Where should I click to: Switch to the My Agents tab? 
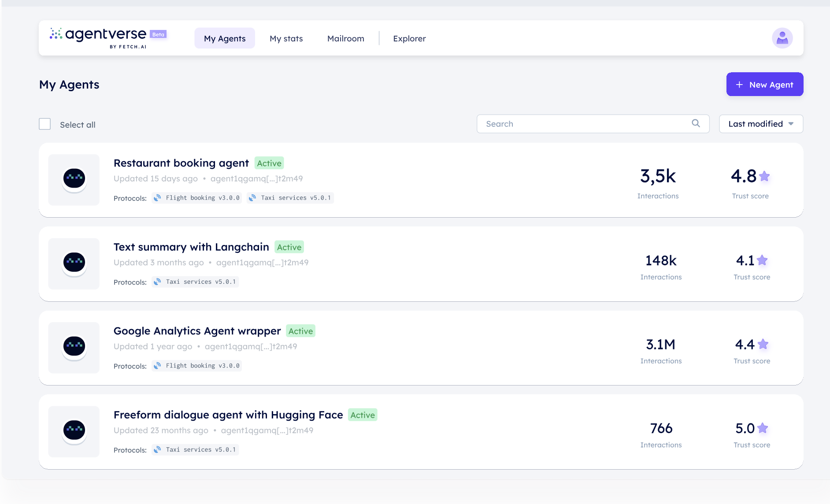click(225, 38)
